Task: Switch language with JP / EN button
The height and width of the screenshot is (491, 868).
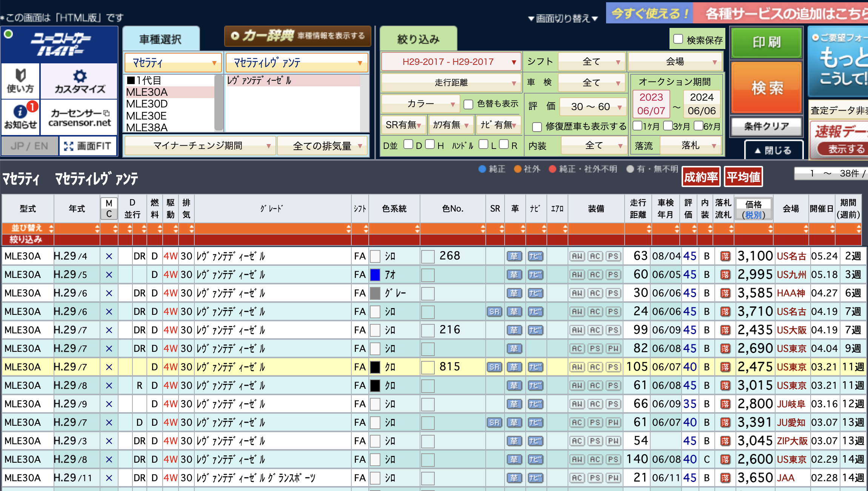Action: (x=30, y=146)
